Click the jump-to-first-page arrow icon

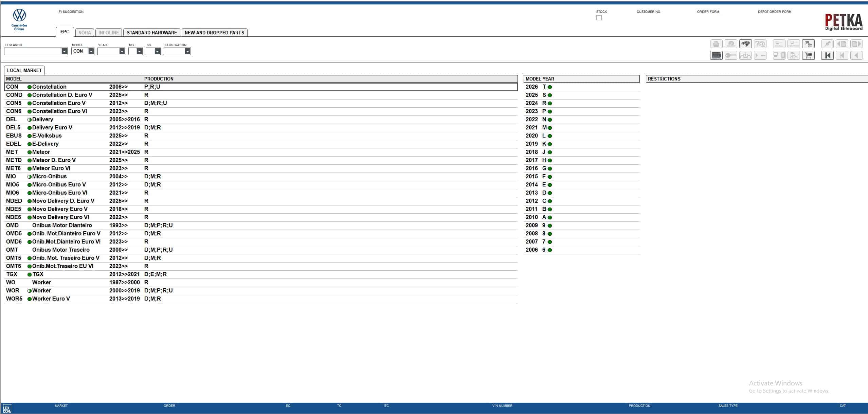tap(827, 55)
